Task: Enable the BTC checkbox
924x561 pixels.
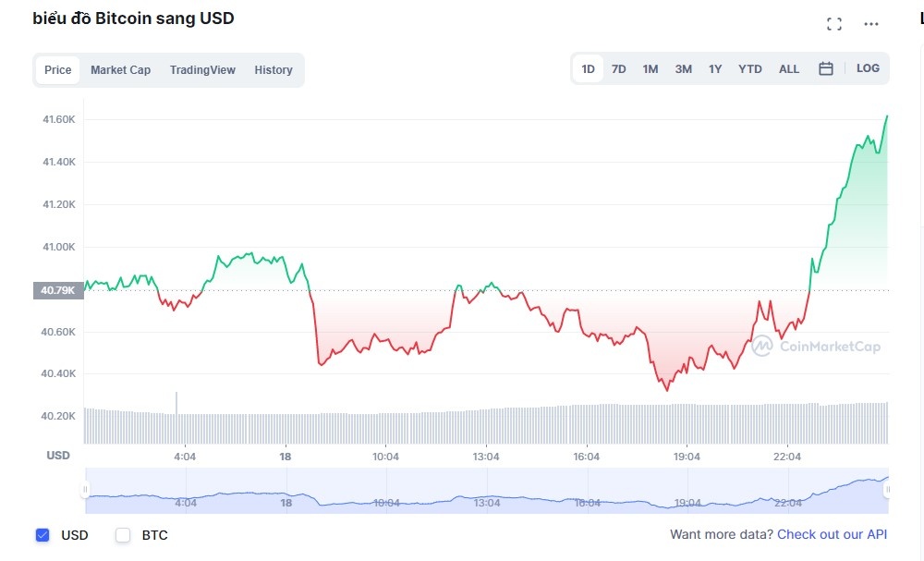Action: pyautogui.click(x=121, y=534)
